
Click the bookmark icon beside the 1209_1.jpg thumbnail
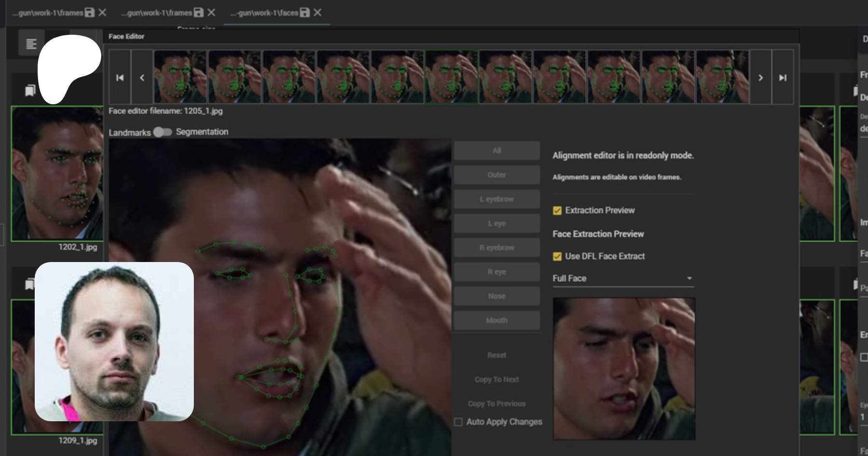[x=29, y=284]
